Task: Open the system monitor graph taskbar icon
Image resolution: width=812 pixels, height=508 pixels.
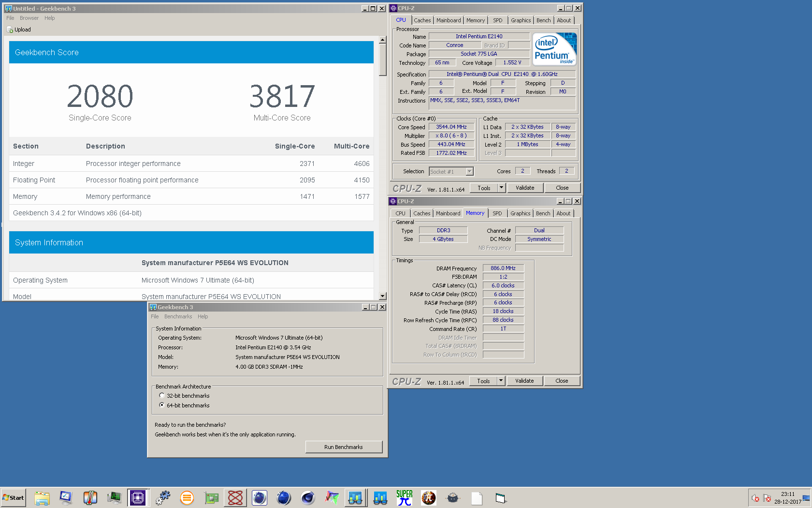Action: point(115,498)
